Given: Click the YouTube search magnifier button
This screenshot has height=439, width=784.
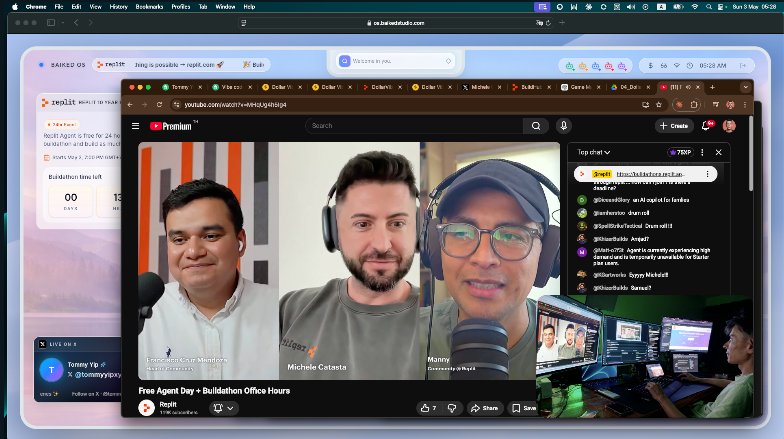Looking at the screenshot, I should [536, 126].
